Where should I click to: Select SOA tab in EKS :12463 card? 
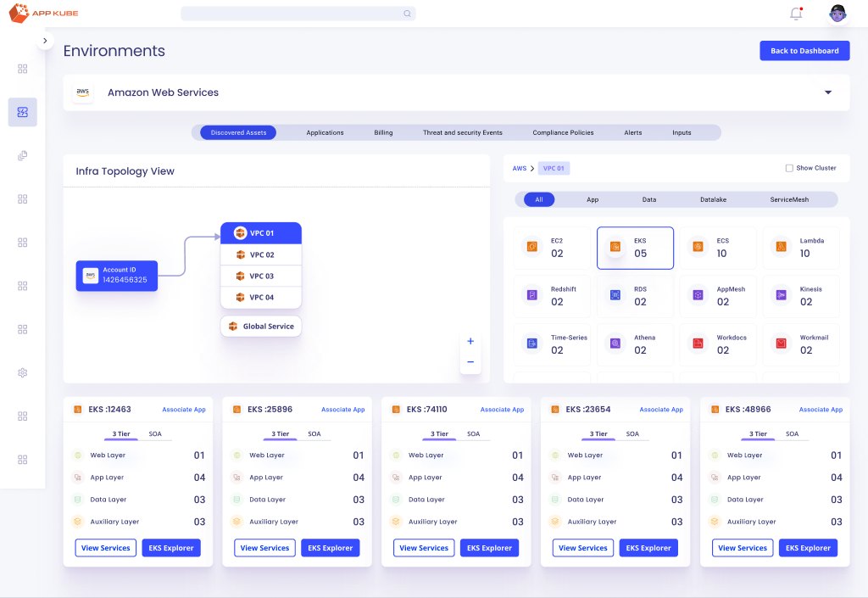[155, 434]
